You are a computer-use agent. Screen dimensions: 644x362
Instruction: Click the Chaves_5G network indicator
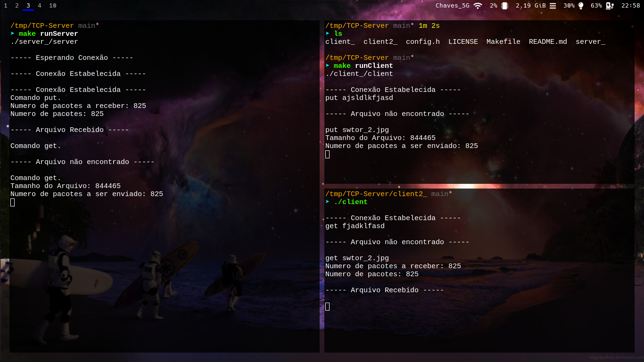tap(453, 6)
